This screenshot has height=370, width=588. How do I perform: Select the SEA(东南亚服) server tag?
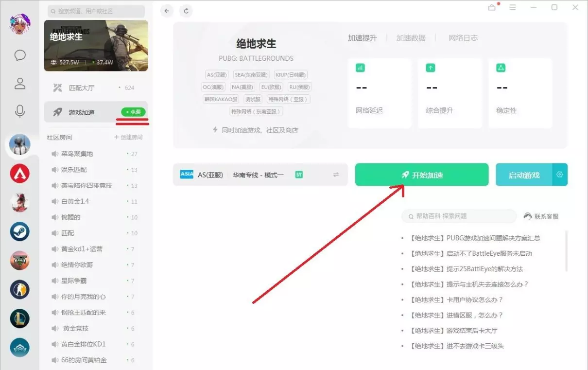coord(251,75)
